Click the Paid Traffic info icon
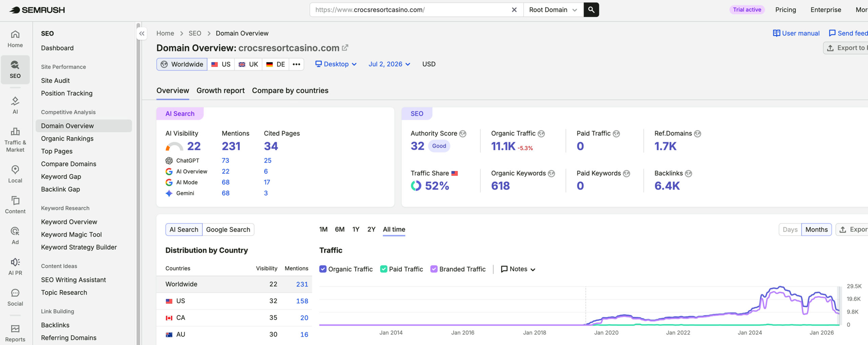 click(616, 134)
